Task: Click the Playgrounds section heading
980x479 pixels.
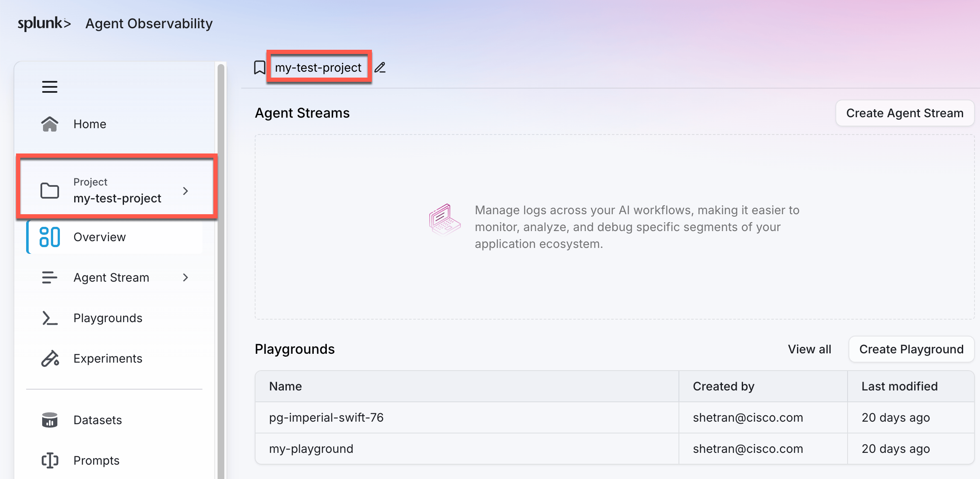Action: 295,349
